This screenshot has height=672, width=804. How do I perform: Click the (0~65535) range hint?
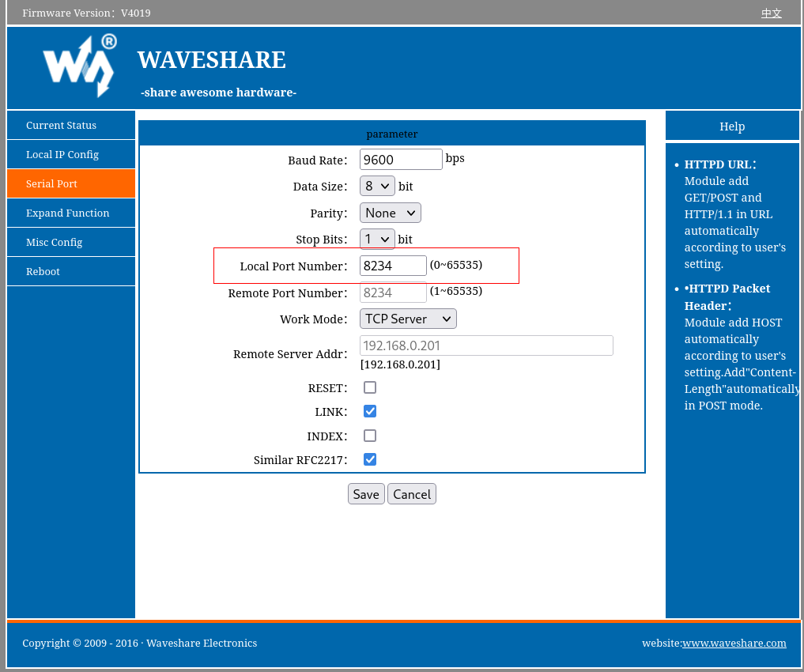click(456, 265)
